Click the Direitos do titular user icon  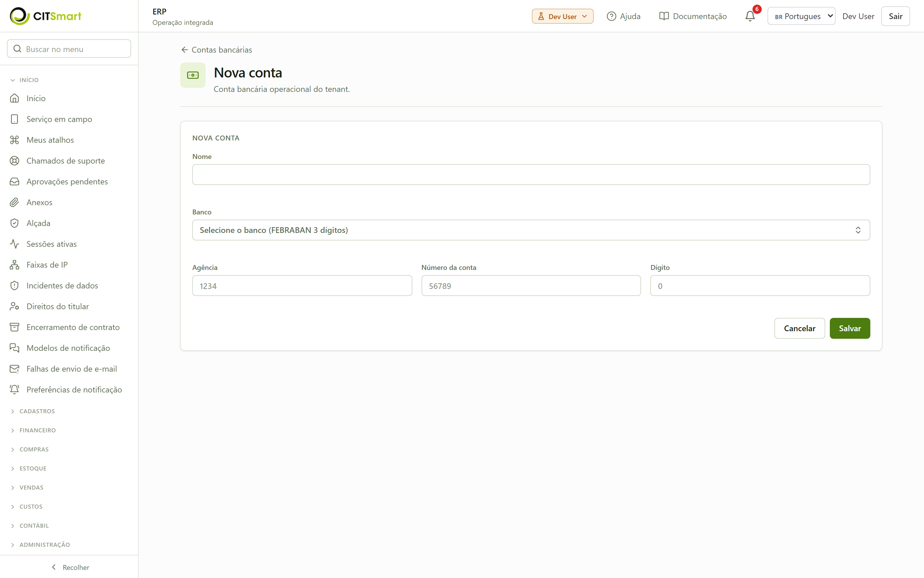coord(14,306)
